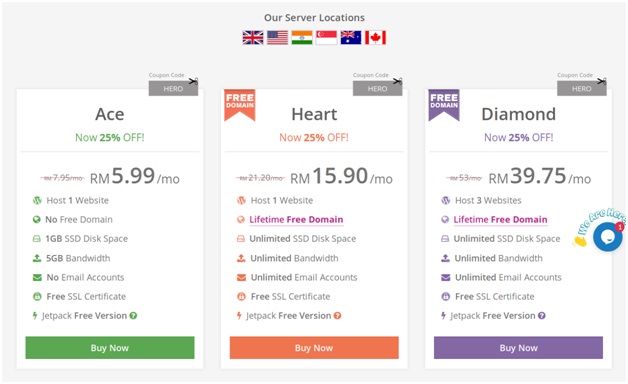Click the Jetpack help icon in Ace plan

coord(133,316)
